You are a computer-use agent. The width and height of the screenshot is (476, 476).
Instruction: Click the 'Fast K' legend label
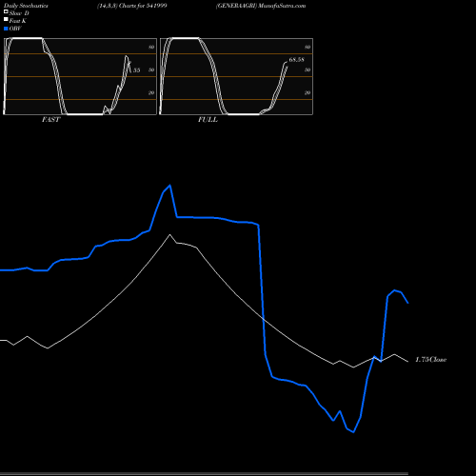tap(18, 21)
